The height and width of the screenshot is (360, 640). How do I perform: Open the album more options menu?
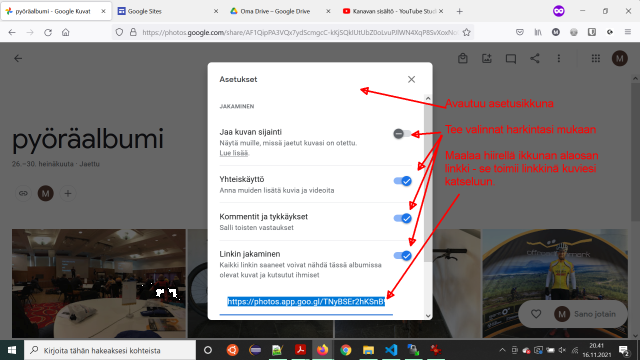pos(559,58)
